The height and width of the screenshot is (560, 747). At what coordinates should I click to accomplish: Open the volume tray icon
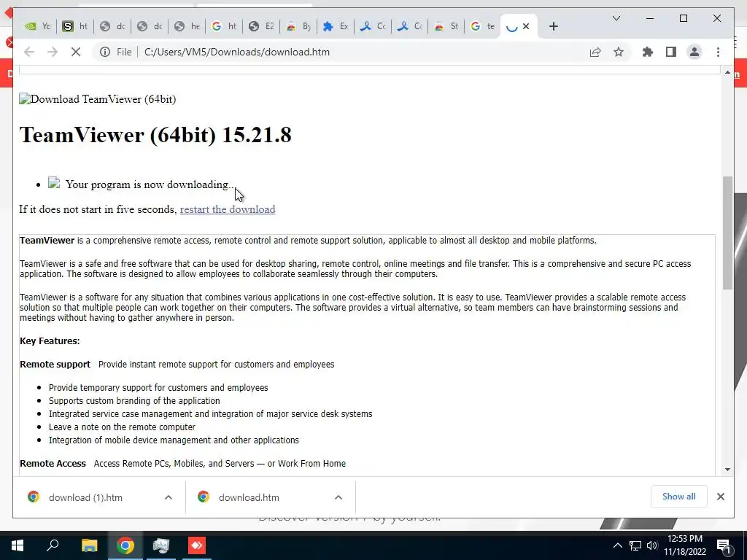click(x=651, y=545)
